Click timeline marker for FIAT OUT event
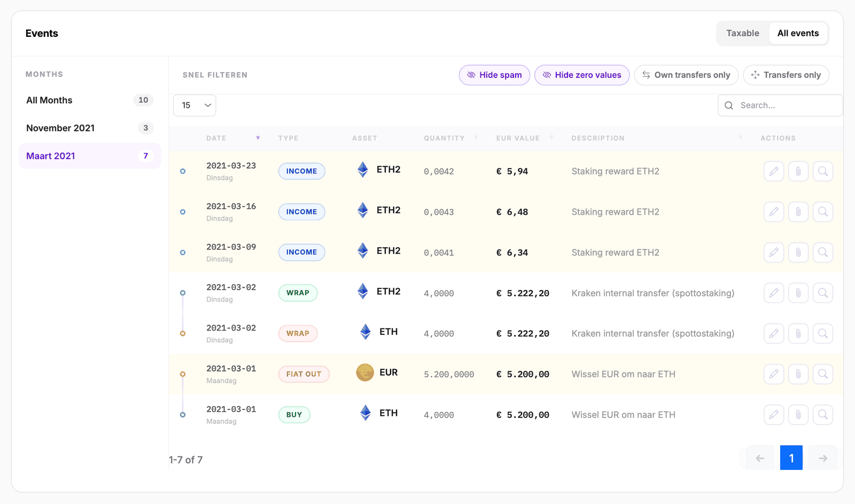Screen dimensions: 855x504 click(183, 374)
